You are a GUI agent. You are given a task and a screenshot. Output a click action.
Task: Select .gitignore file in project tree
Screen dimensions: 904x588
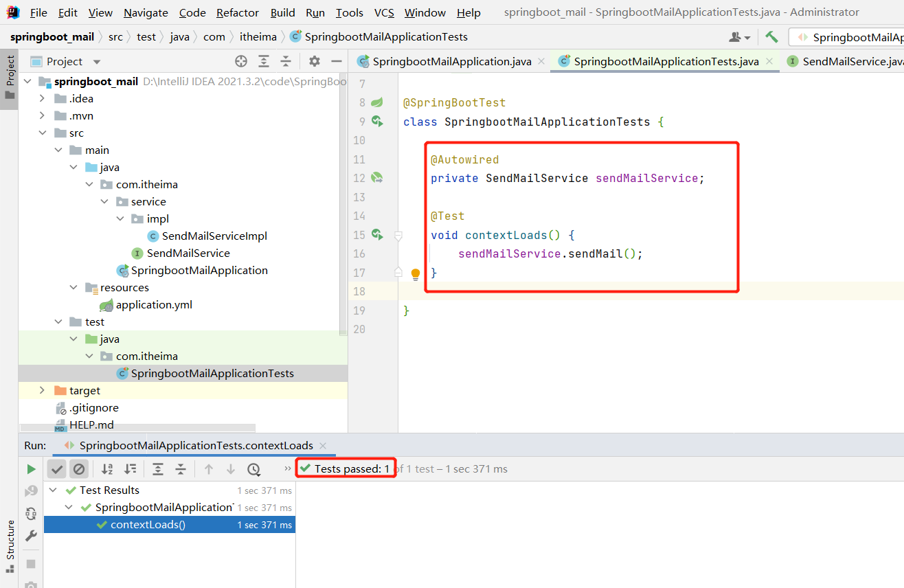94,407
